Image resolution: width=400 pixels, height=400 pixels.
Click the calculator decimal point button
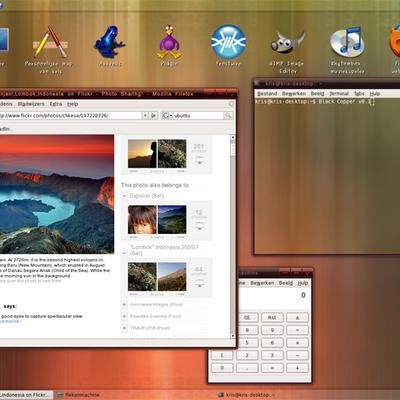[247, 368]
